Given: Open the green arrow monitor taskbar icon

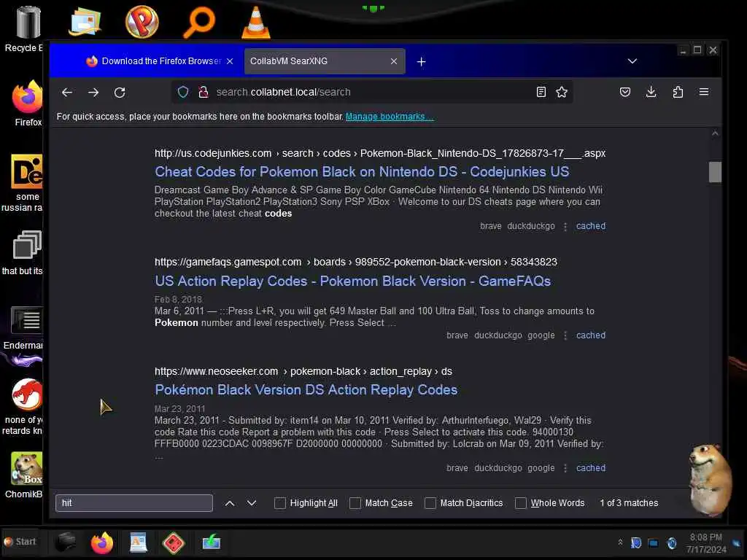Looking at the screenshot, I should click(211, 542).
